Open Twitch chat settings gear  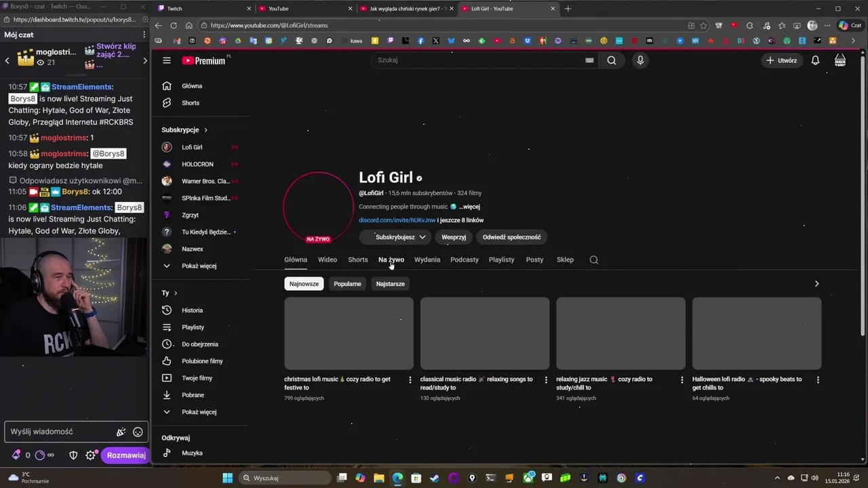tap(91, 455)
